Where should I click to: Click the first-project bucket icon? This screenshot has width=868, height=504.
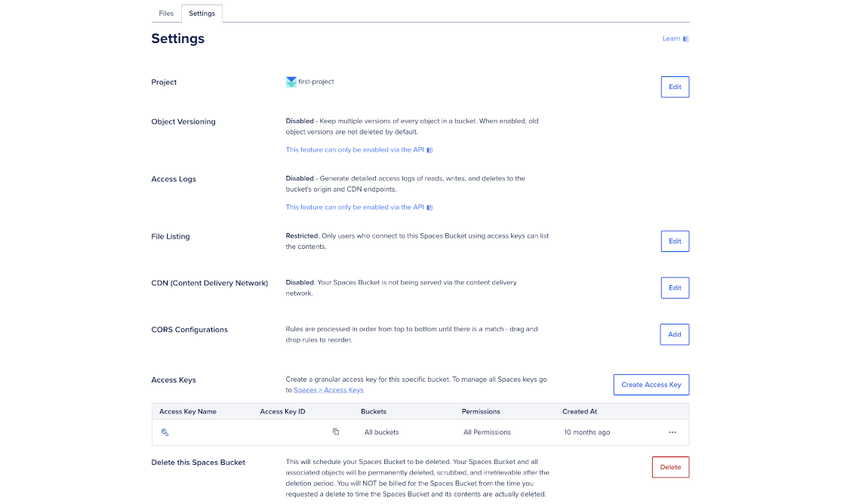(x=291, y=81)
